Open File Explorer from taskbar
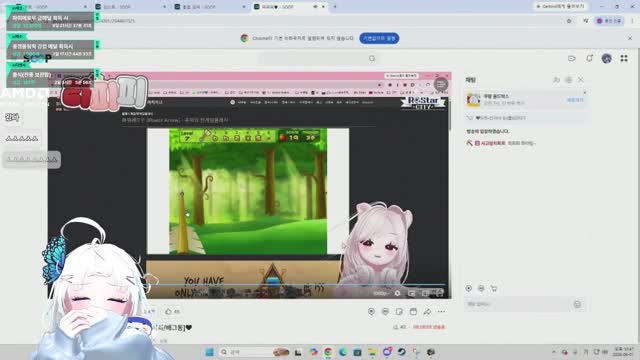Image resolution: width=640 pixels, height=360 pixels. (x=372, y=352)
